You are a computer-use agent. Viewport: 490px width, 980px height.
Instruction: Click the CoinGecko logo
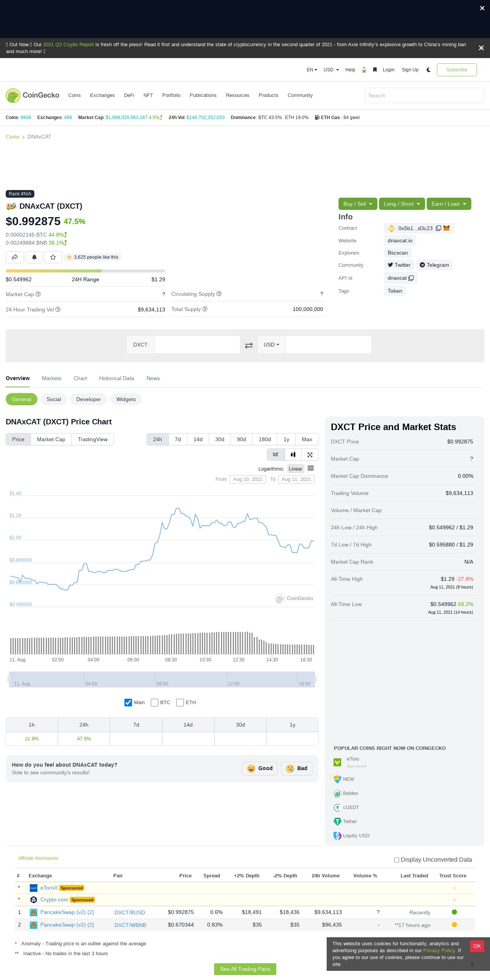(32, 95)
